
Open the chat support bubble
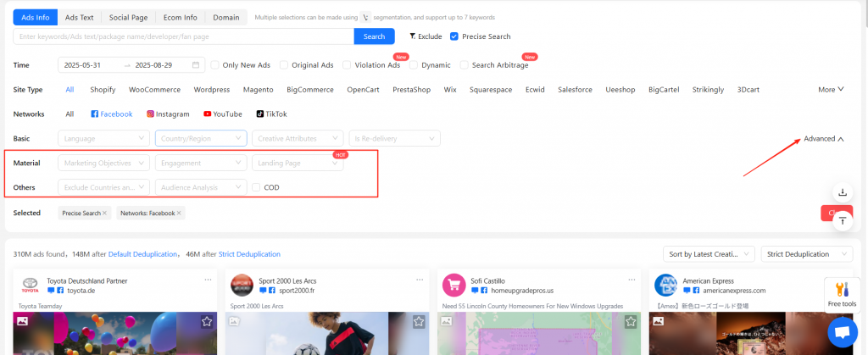click(842, 332)
